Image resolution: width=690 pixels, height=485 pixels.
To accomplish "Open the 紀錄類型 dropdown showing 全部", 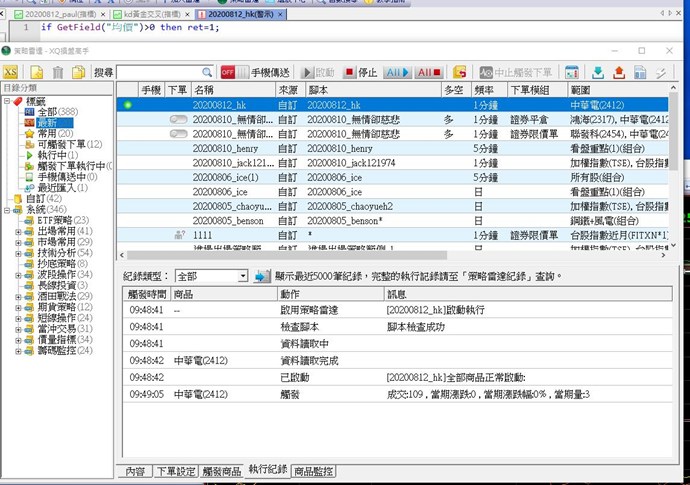I will (210, 276).
